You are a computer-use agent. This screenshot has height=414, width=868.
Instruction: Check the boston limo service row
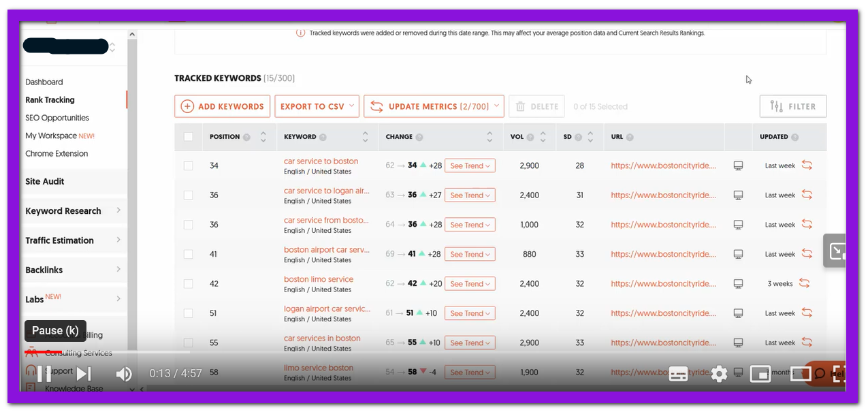pyautogui.click(x=189, y=283)
